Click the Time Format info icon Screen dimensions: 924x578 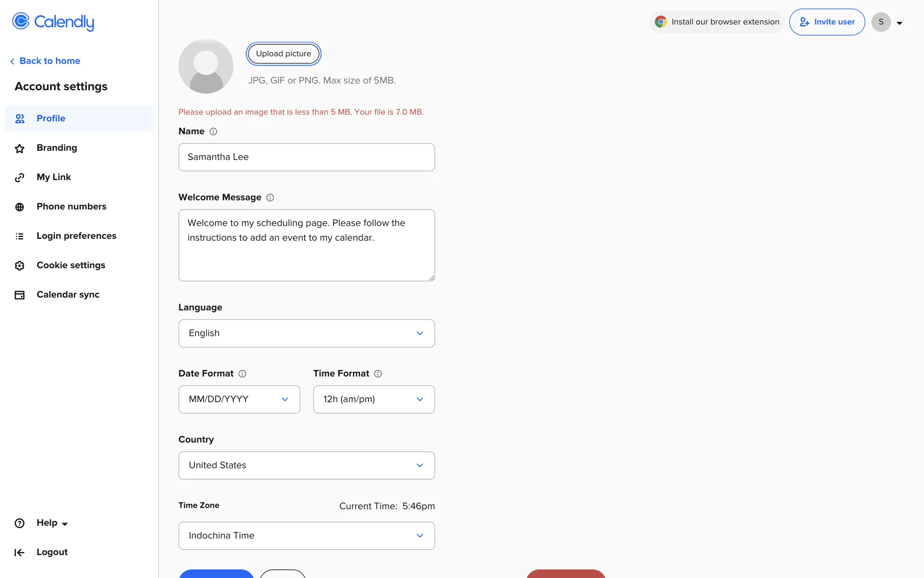[378, 374]
